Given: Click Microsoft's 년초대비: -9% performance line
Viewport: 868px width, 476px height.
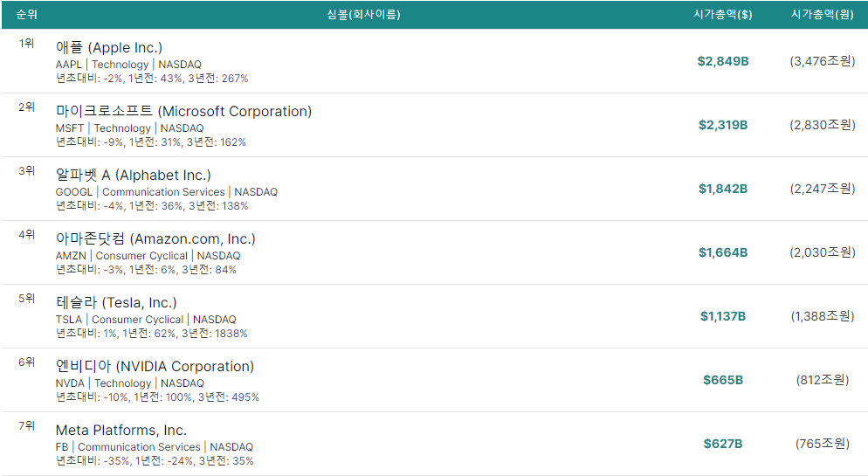Looking at the screenshot, I should click(150, 141).
